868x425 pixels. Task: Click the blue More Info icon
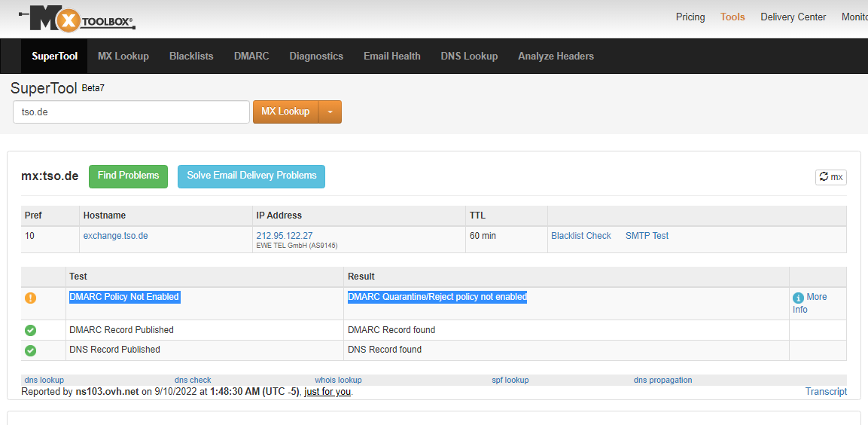(x=798, y=298)
